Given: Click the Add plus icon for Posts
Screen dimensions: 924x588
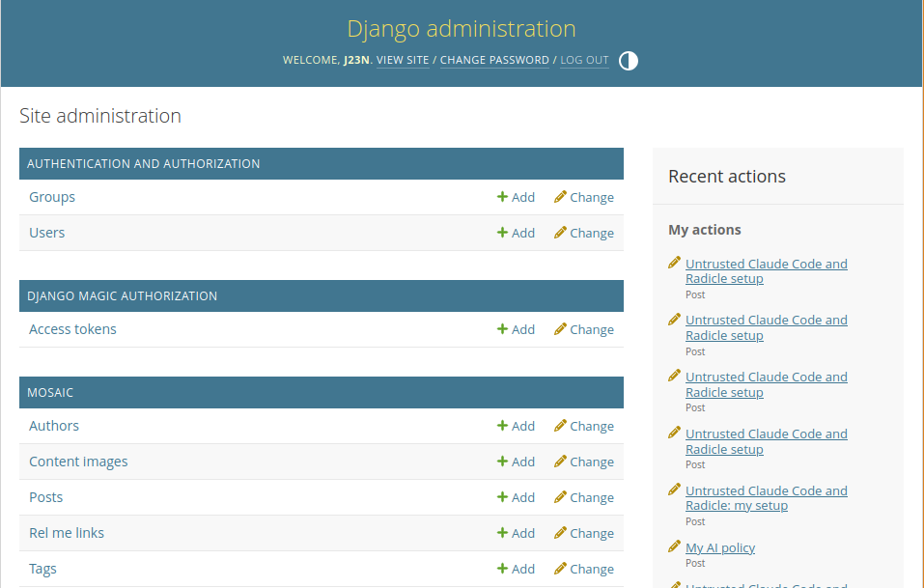Looking at the screenshot, I should click(x=502, y=497).
